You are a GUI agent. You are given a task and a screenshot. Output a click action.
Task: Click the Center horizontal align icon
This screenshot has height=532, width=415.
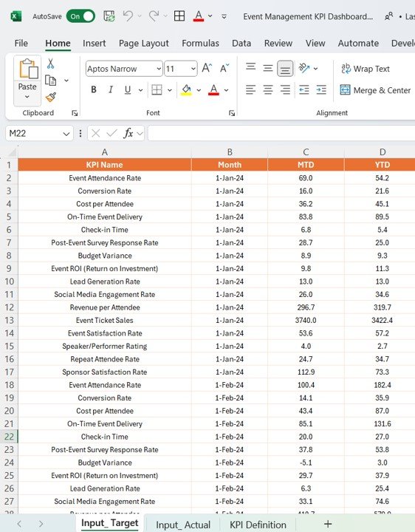(268, 90)
